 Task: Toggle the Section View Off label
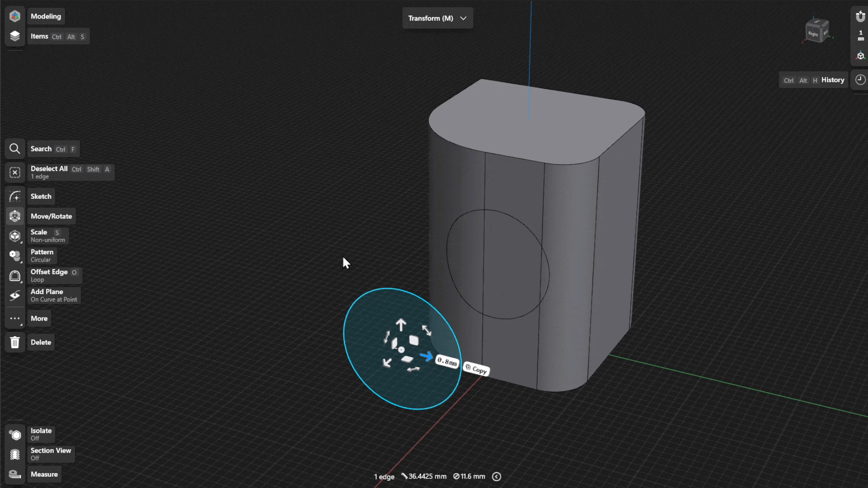pyautogui.click(x=51, y=455)
